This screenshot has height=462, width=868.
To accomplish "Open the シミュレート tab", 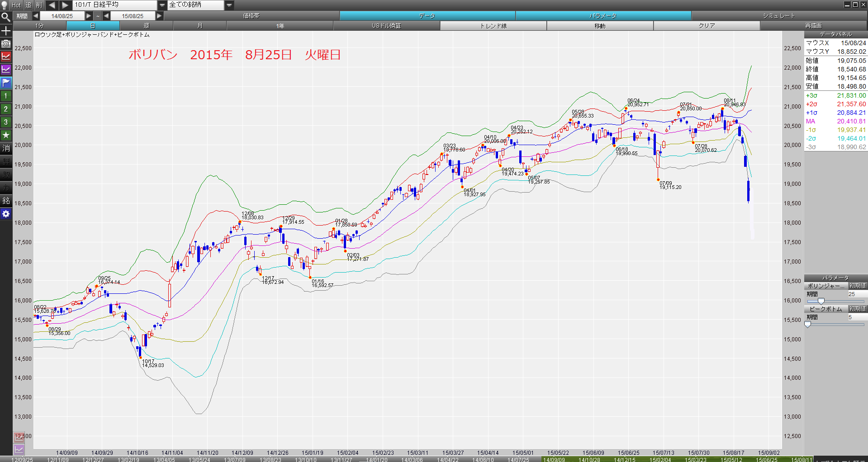I will [779, 16].
